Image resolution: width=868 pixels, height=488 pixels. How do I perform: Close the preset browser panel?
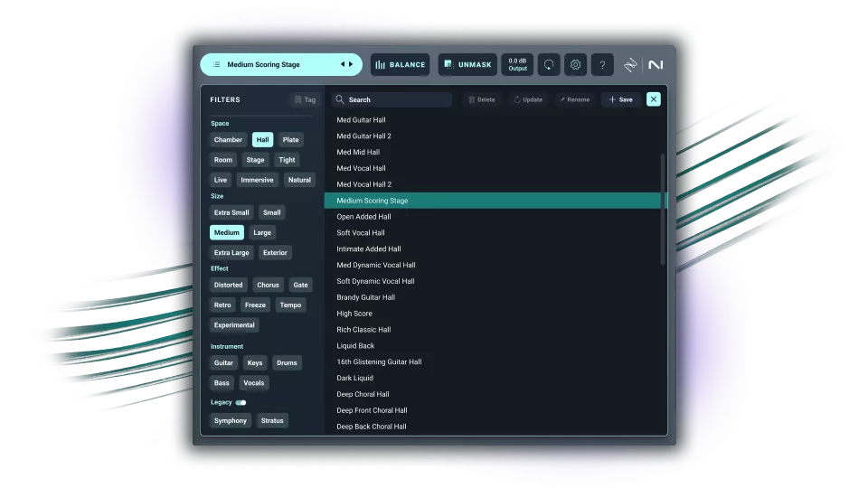click(x=654, y=99)
